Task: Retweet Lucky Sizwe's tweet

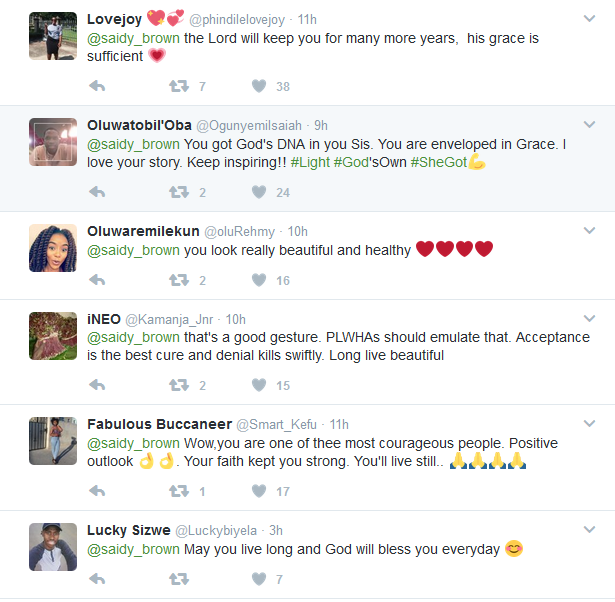Action: 179,579
